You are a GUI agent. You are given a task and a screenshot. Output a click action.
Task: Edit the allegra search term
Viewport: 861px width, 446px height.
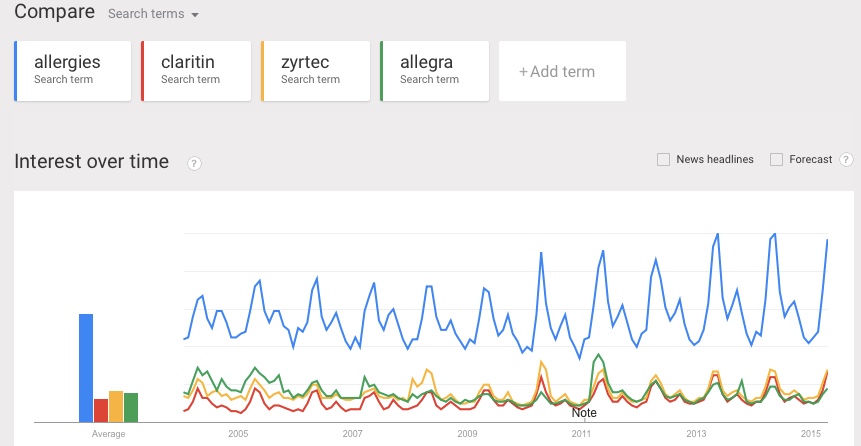(x=434, y=71)
